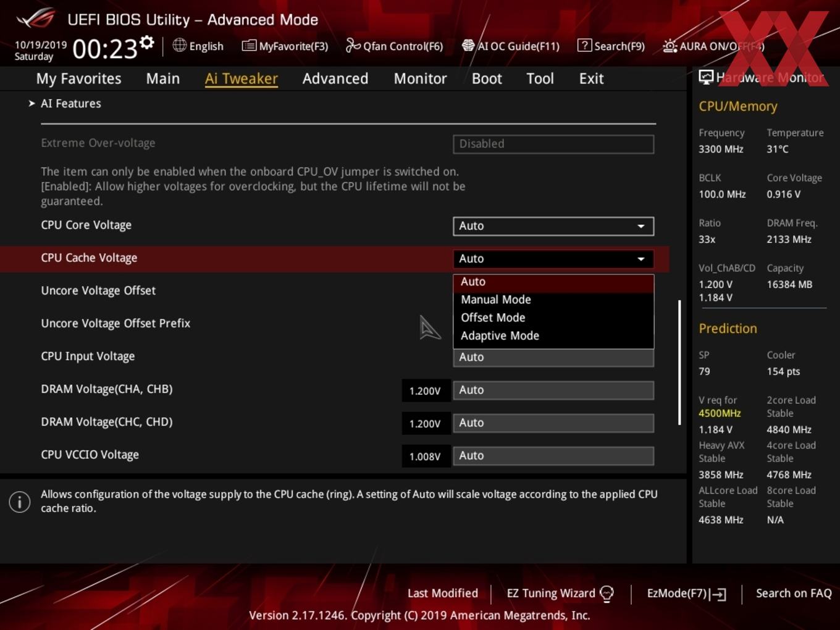Click the CPU Input Voltage field
This screenshot has height=630, width=840.
(x=553, y=358)
